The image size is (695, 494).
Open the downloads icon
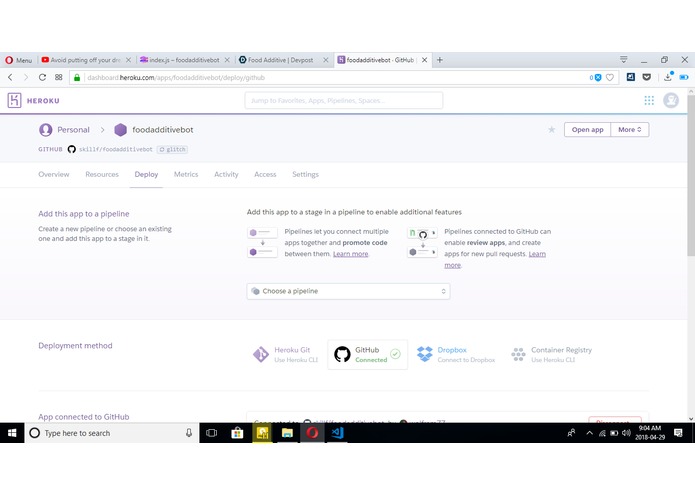click(668, 77)
